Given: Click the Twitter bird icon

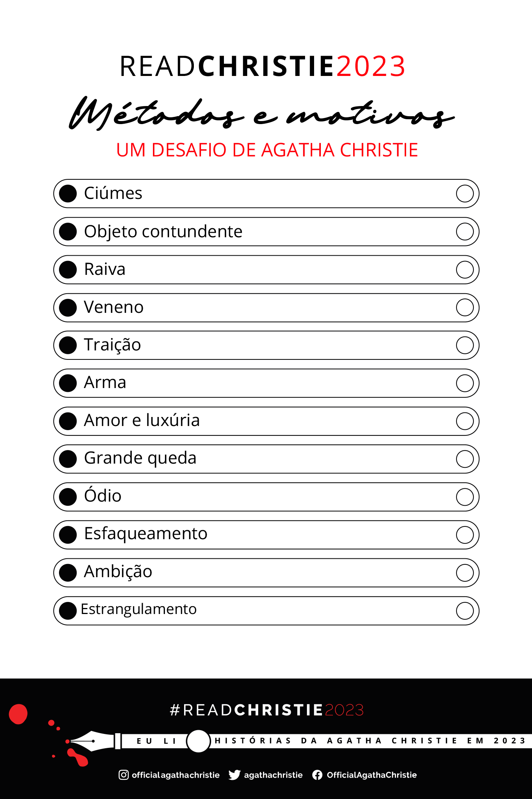Looking at the screenshot, I should click(234, 775).
